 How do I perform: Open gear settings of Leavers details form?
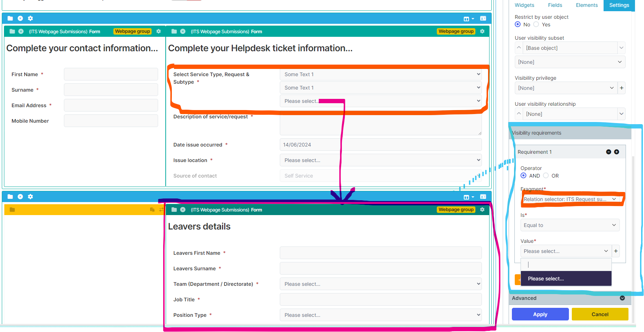pyautogui.click(x=482, y=210)
